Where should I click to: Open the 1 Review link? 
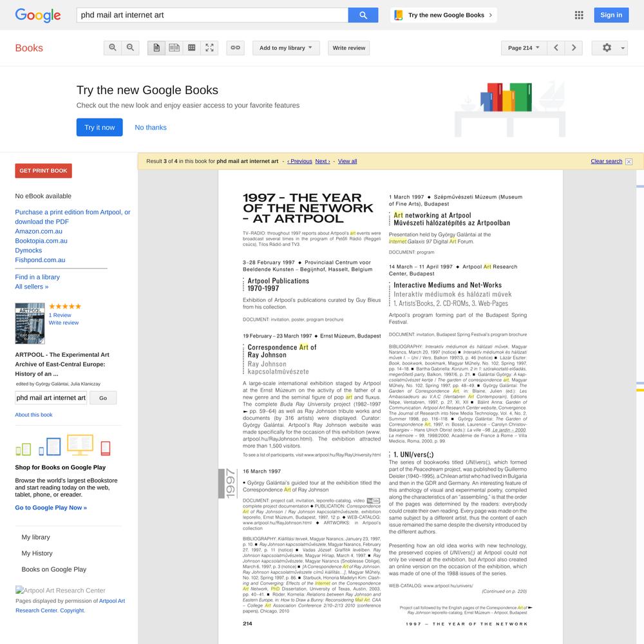60,315
